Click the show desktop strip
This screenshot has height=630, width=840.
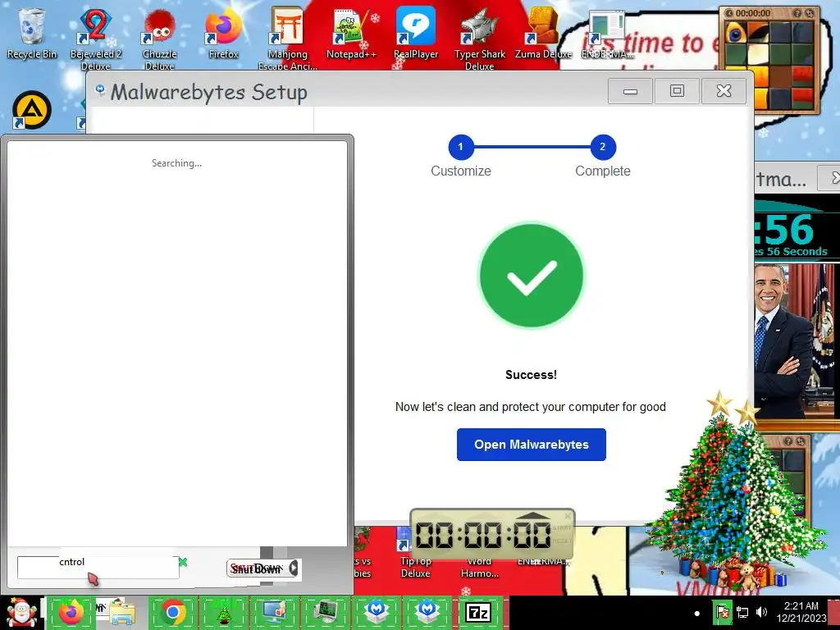tap(835, 613)
